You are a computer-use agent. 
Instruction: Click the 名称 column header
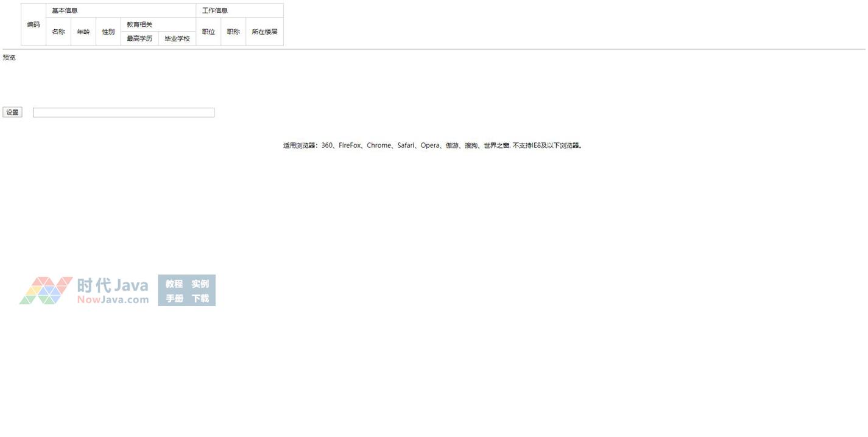point(58,32)
